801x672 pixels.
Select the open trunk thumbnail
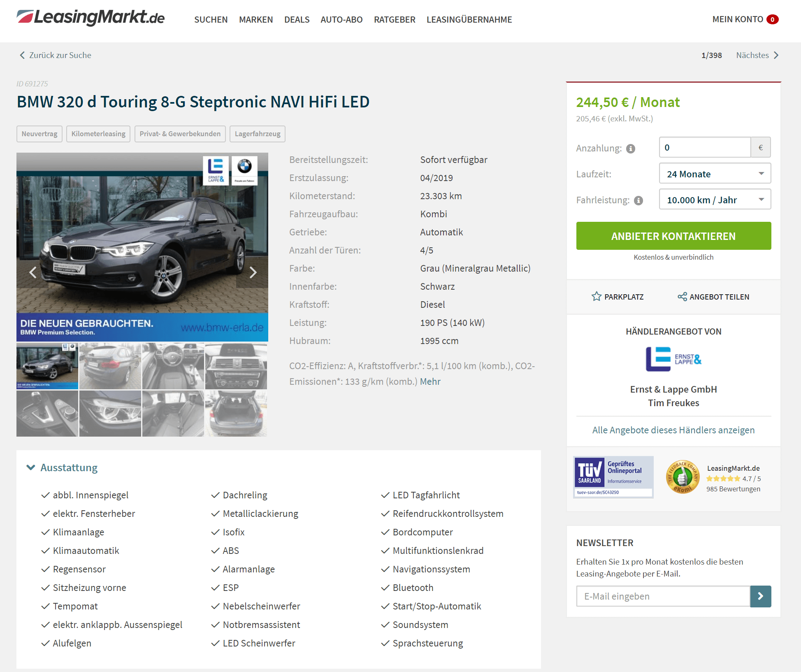pyautogui.click(x=236, y=414)
